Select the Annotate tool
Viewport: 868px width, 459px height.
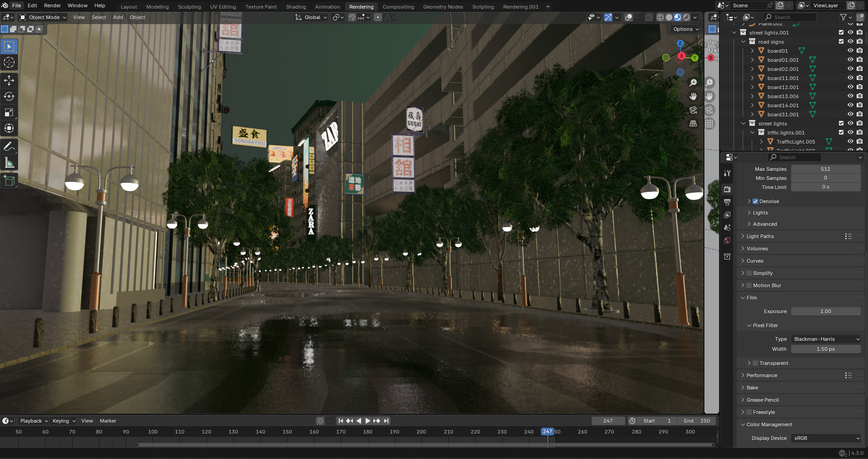point(9,146)
